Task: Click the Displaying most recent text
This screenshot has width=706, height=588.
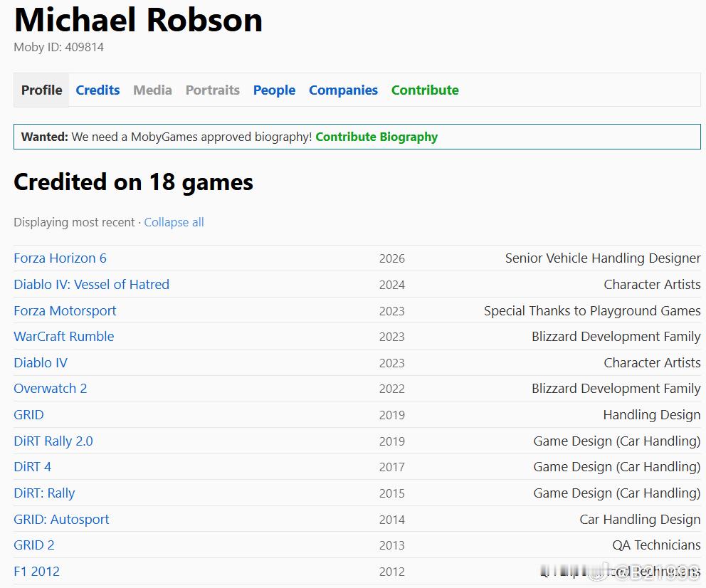Action: 74,222
